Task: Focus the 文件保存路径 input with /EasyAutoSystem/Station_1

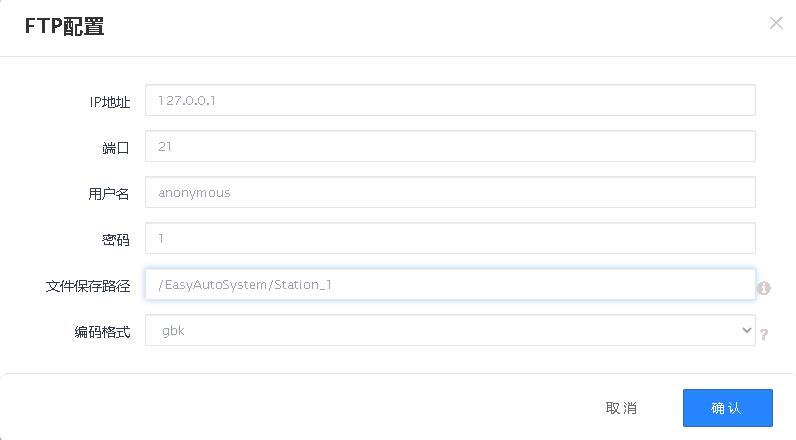Action: [450, 284]
